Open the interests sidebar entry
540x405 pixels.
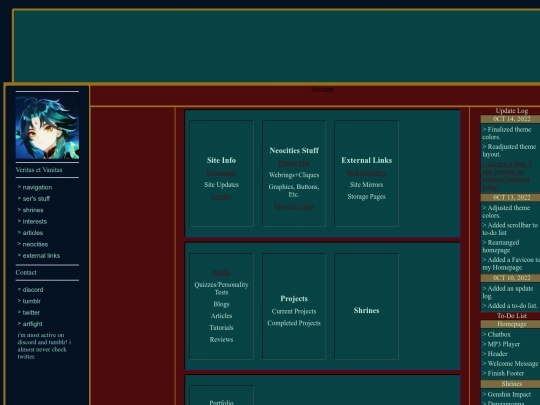pyautogui.click(x=35, y=221)
